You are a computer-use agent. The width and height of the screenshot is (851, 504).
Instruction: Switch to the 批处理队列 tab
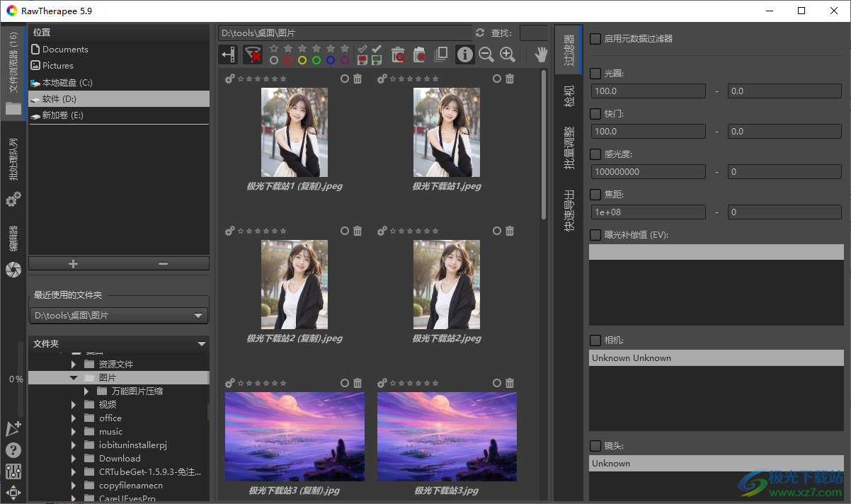[13, 173]
